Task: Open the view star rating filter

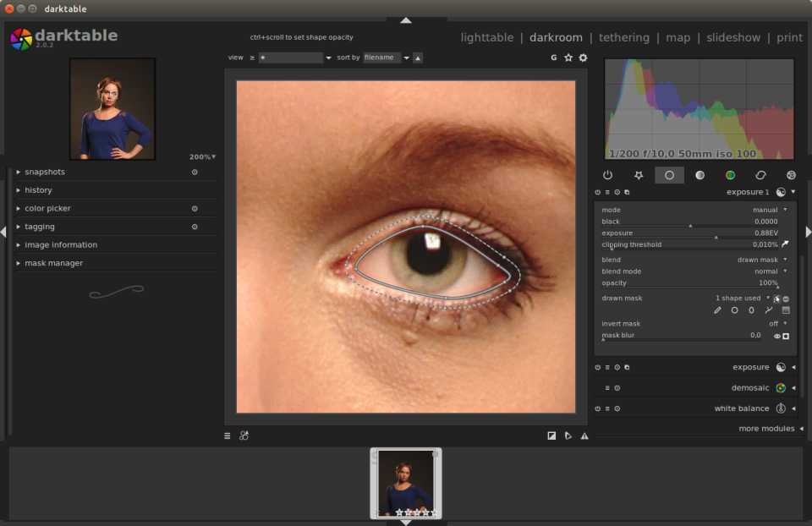Action: [x=294, y=58]
